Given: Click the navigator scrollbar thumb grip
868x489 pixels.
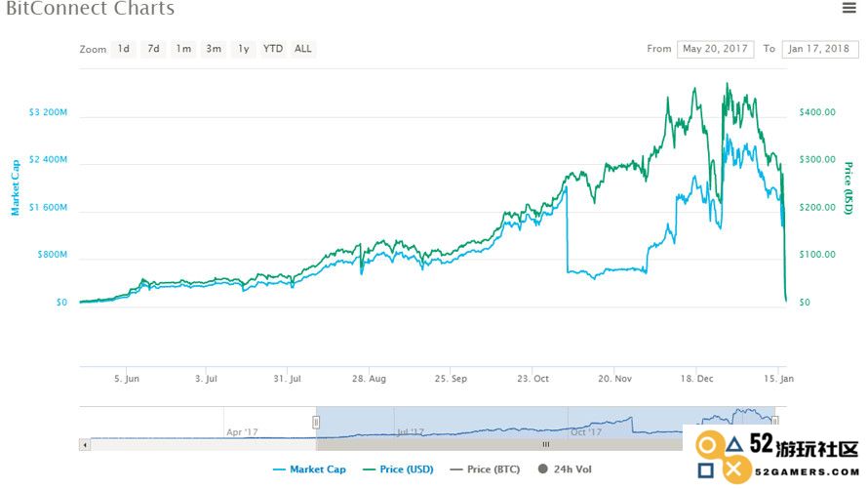Looking at the screenshot, I should coord(546,444).
